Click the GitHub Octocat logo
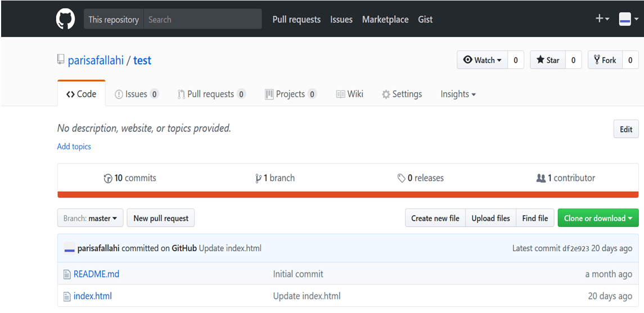Viewport: 644px width, 313px height. pyautogui.click(x=65, y=19)
